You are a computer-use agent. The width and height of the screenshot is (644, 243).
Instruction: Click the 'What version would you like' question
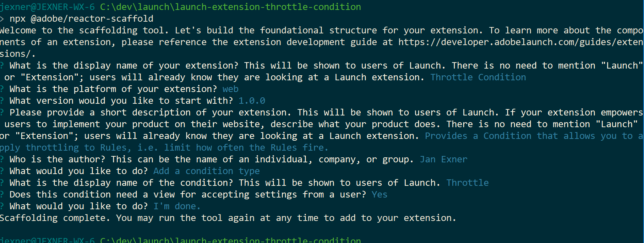tap(121, 101)
